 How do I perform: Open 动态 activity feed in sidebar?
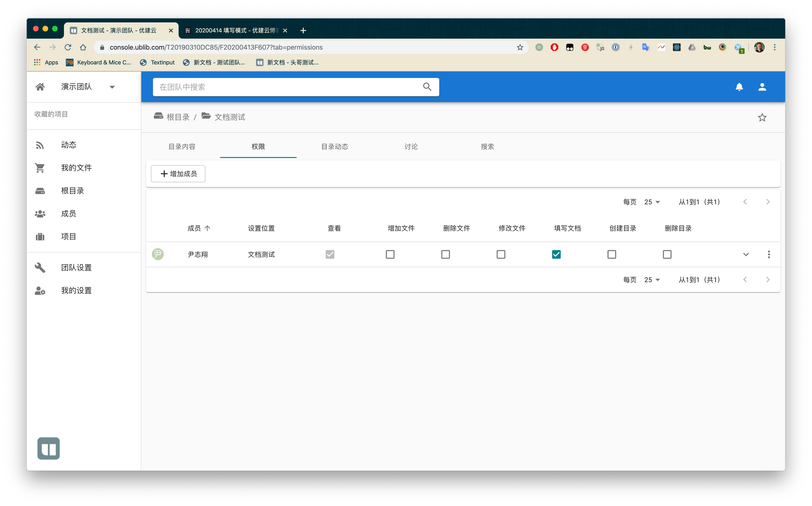click(68, 145)
